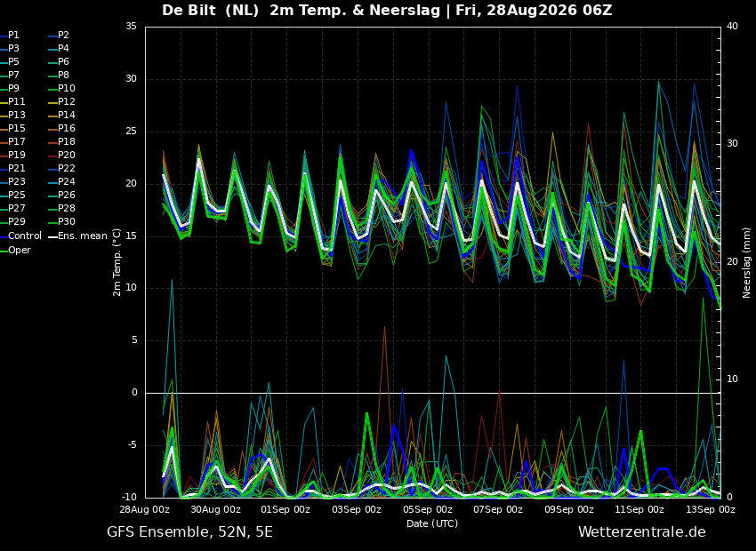756x551 pixels.
Task: Click the 30 label on Neerslag axis
Action: [732, 144]
